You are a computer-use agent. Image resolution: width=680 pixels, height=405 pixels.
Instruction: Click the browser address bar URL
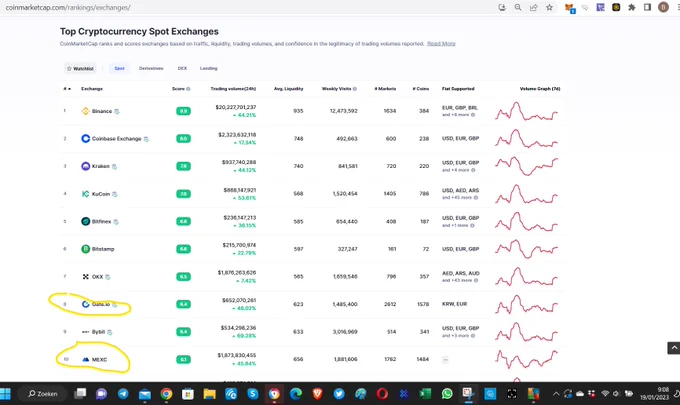(x=68, y=7)
